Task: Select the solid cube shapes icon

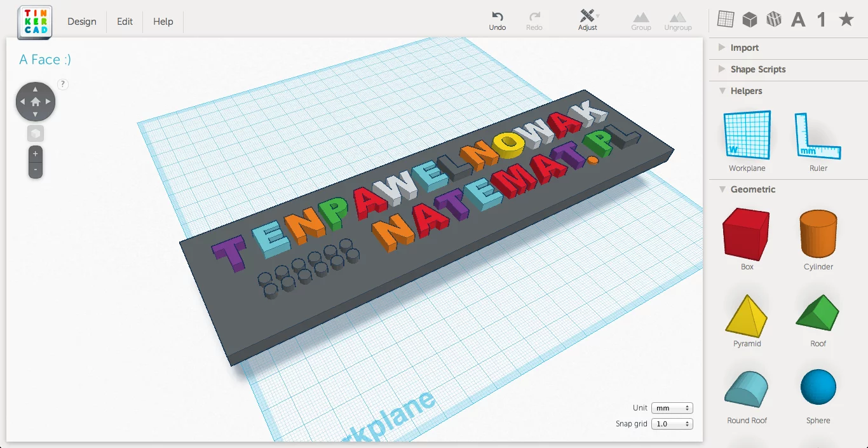Action: 750,20
